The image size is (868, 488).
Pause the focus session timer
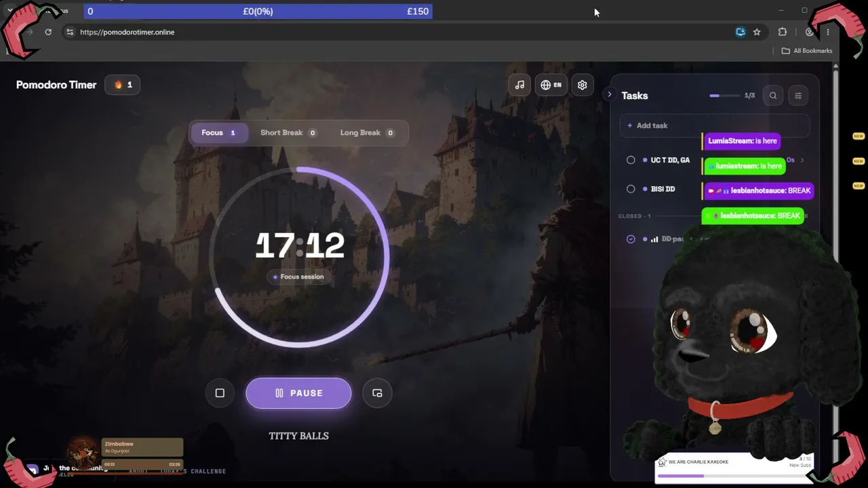click(x=298, y=393)
